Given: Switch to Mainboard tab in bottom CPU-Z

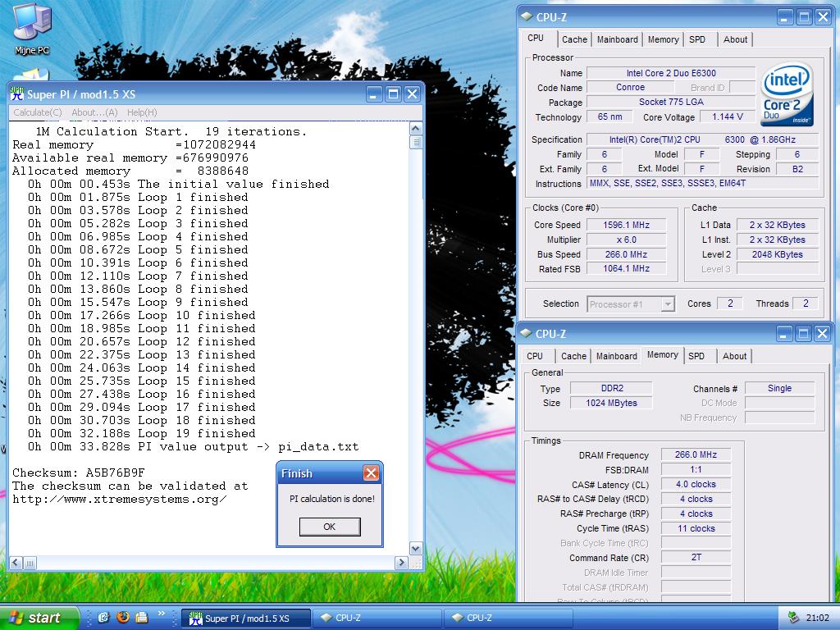Looking at the screenshot, I should click(x=617, y=356).
